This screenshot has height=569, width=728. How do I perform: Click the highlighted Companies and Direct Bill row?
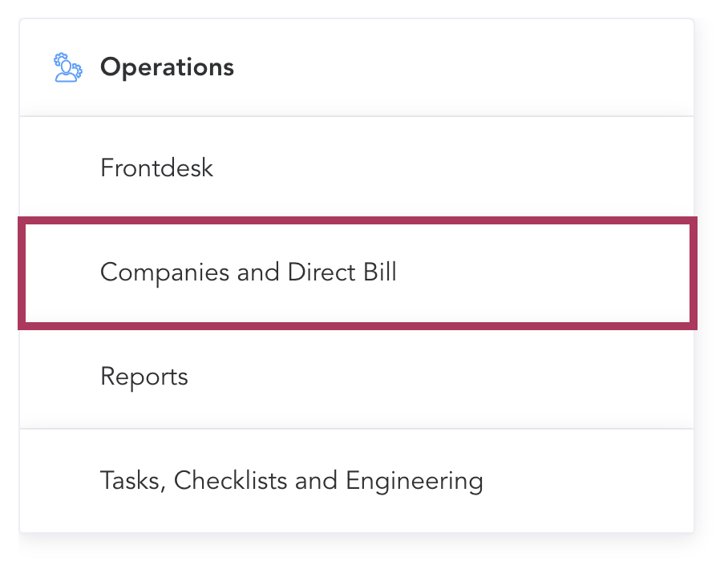pos(358,272)
